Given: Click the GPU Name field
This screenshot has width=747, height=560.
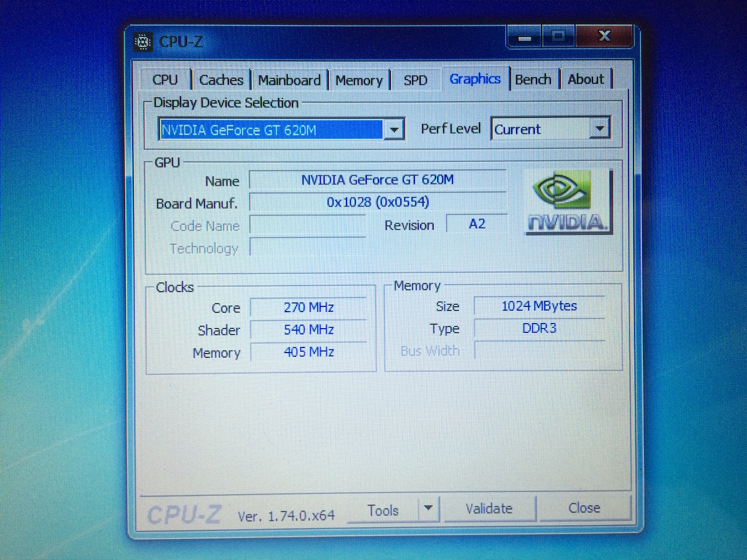Looking at the screenshot, I should (x=378, y=180).
